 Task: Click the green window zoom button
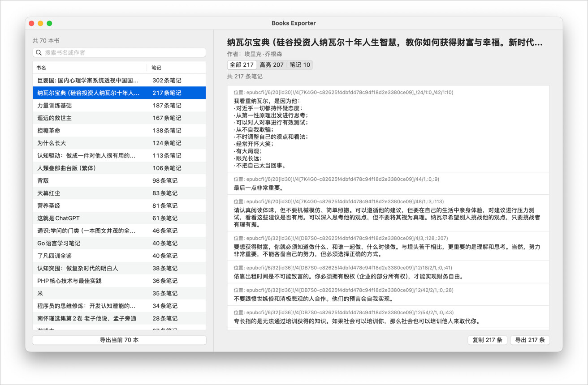pos(49,23)
